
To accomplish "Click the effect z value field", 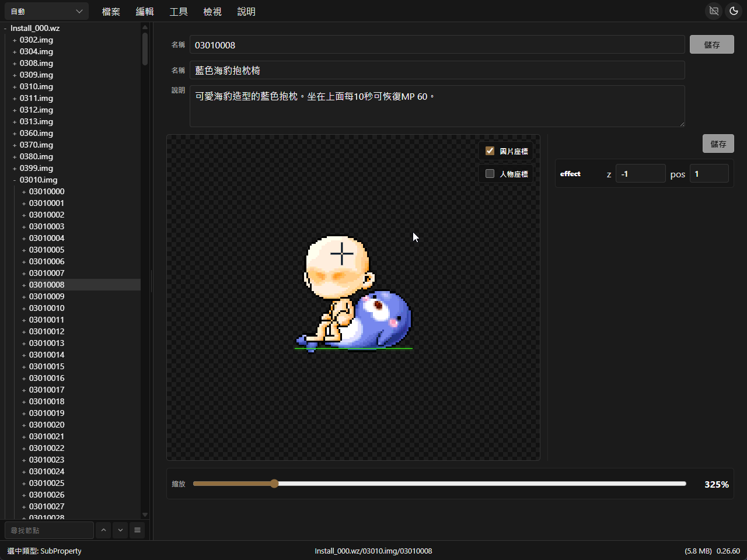I will coord(640,174).
